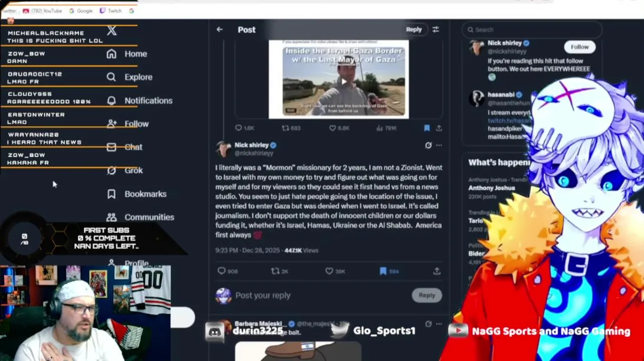Image resolution: width=644 pixels, height=361 pixels.
Task: Click the X logo in sidebar
Action: pos(111,31)
